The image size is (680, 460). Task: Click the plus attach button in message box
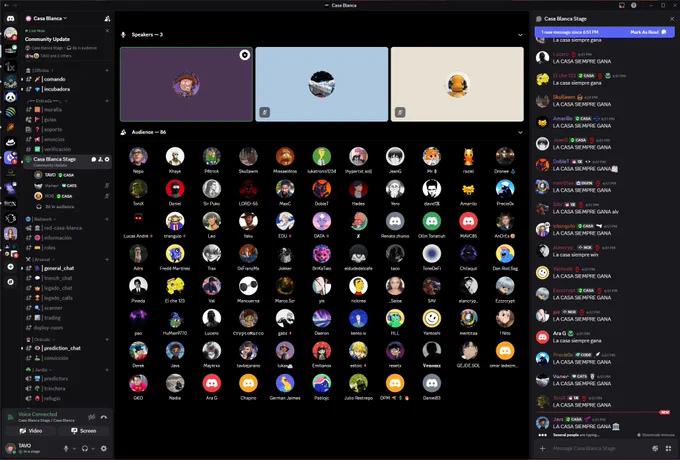pos(543,448)
